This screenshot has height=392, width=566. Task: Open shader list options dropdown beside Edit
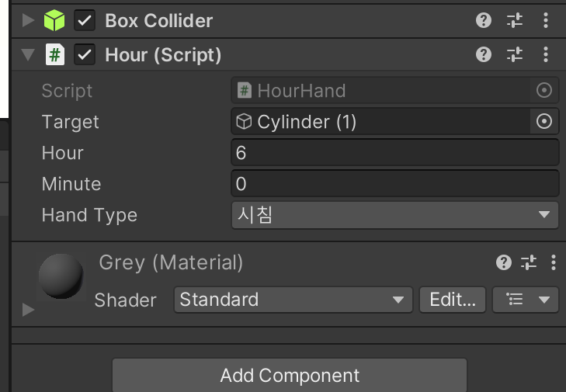[x=526, y=300]
